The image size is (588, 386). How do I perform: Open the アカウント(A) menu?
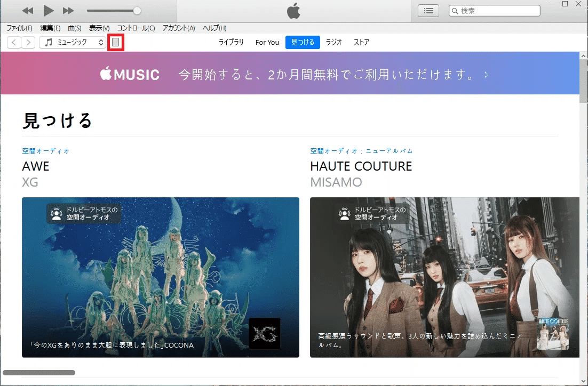tap(179, 28)
